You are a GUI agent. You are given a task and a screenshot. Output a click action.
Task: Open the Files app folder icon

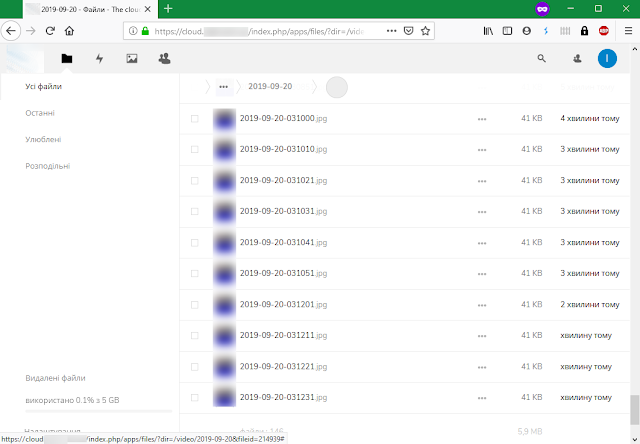click(66, 59)
